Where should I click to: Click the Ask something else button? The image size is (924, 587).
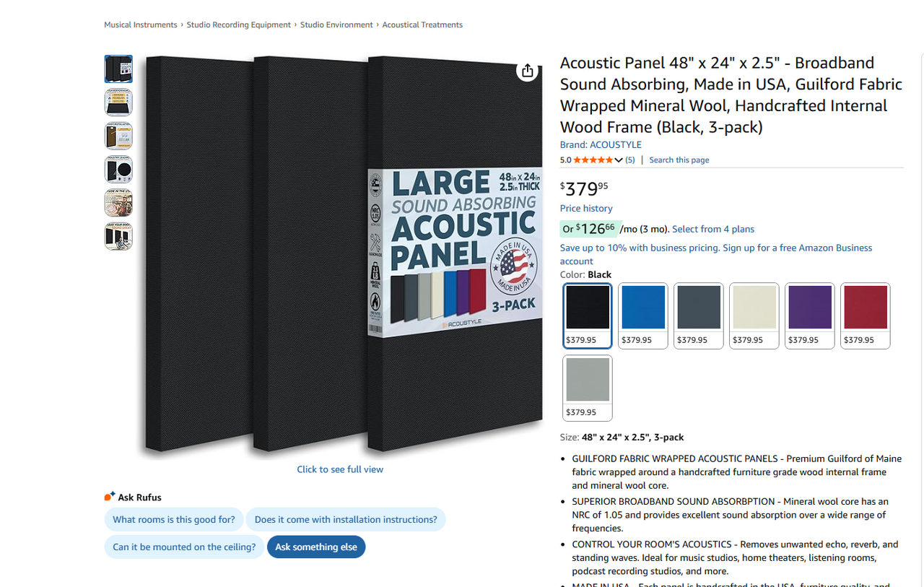316,547
